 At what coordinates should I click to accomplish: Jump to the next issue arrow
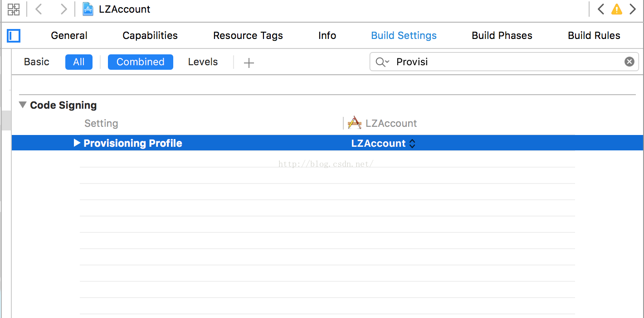[633, 9]
